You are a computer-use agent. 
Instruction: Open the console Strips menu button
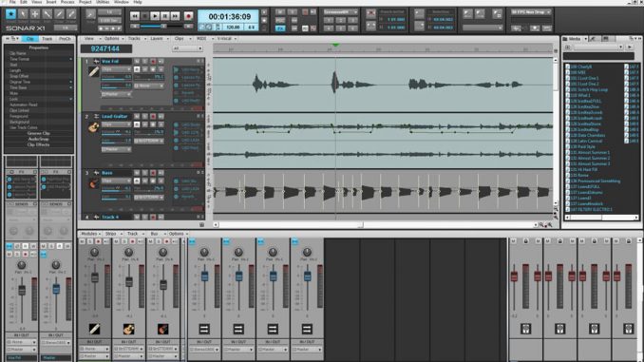(112, 234)
